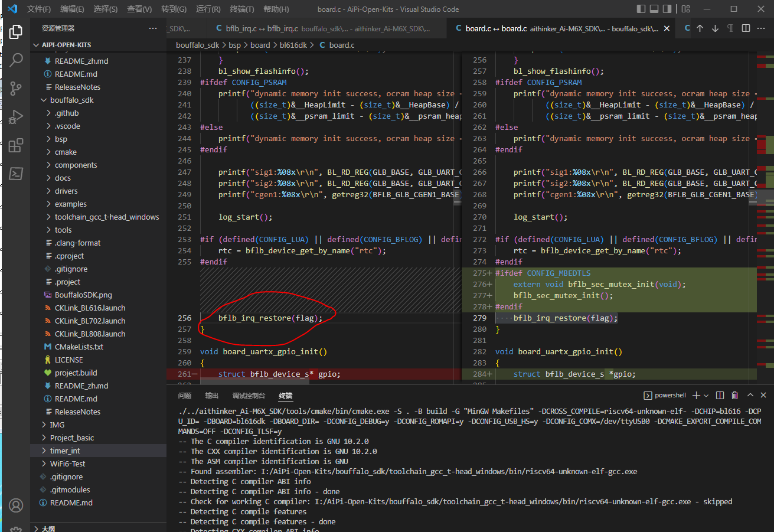774x532 pixels.
Task: Click the VS Code logo icon
Action: [12, 9]
